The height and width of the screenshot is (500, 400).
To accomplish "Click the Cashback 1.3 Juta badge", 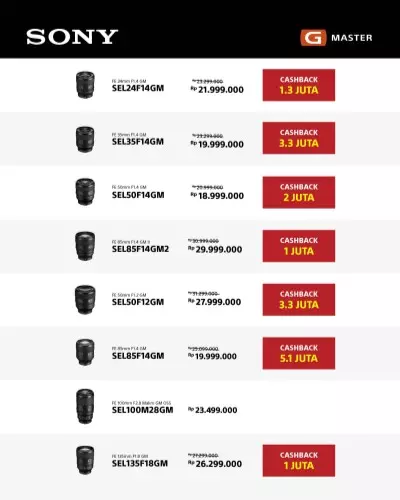I will point(299,85).
